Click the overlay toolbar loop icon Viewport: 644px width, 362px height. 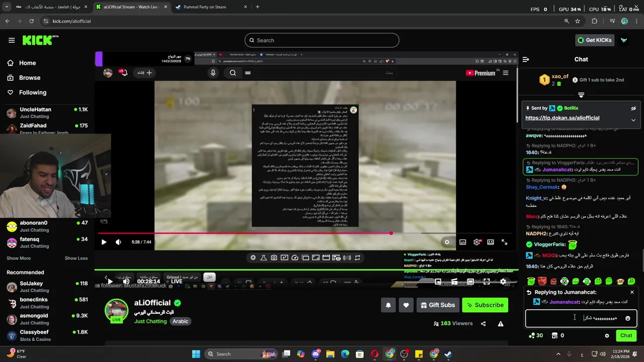357,257
